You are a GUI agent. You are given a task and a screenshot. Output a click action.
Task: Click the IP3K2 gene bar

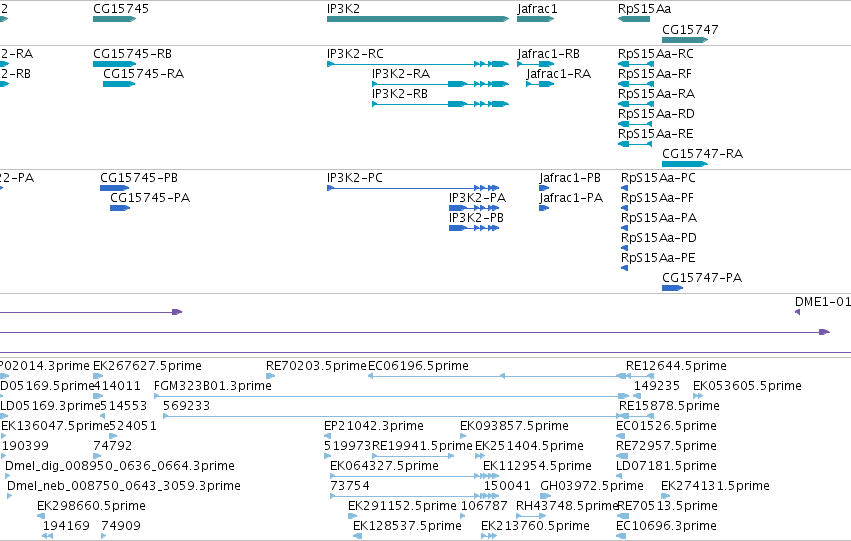(417, 19)
